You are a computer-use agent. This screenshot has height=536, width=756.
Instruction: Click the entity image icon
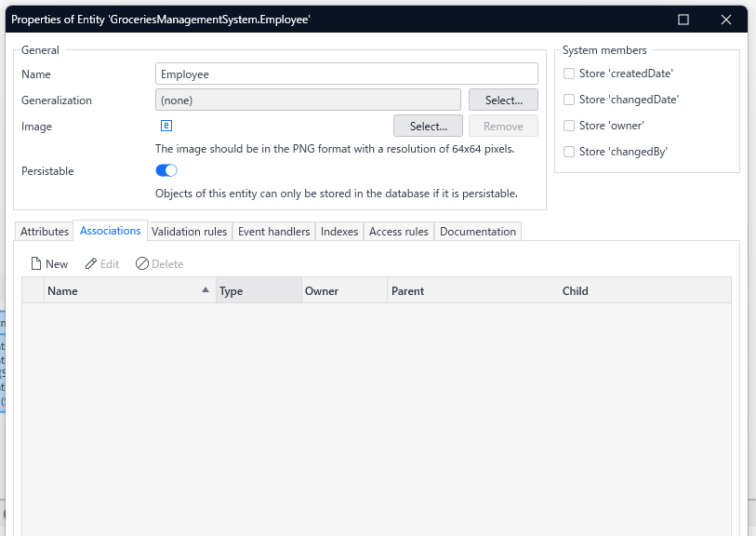pyautogui.click(x=166, y=126)
